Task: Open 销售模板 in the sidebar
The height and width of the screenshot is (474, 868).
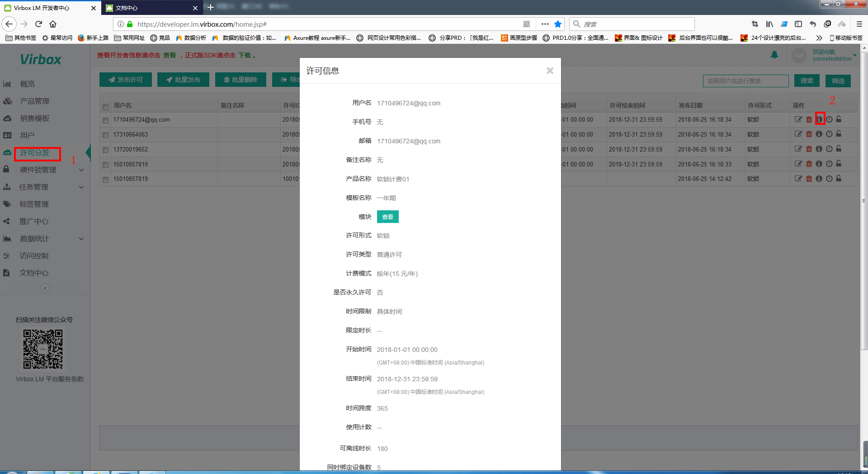Action: pyautogui.click(x=35, y=118)
